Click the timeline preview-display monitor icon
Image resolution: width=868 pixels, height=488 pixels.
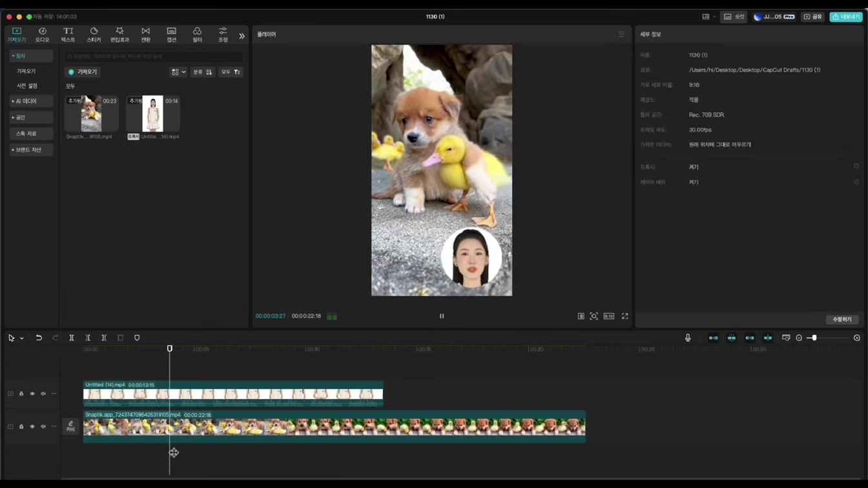click(x=786, y=338)
